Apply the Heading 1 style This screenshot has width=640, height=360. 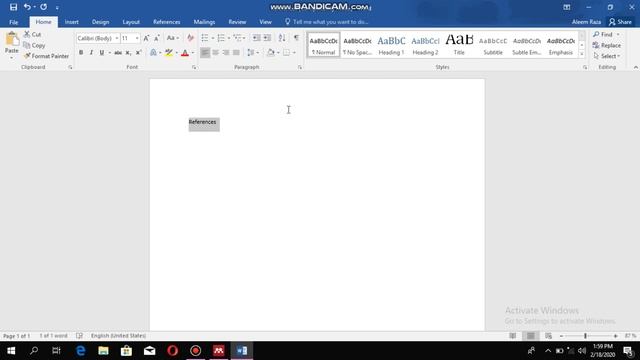[x=391, y=45]
